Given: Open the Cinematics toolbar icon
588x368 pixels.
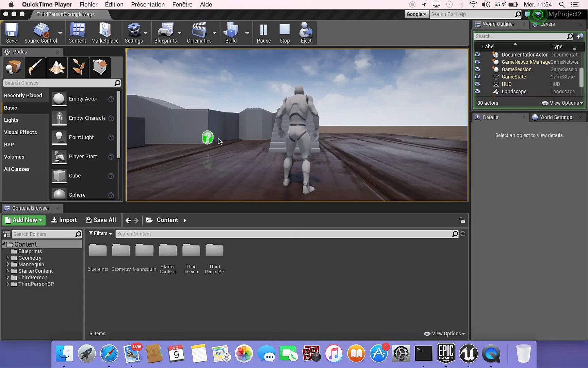Looking at the screenshot, I should [199, 33].
